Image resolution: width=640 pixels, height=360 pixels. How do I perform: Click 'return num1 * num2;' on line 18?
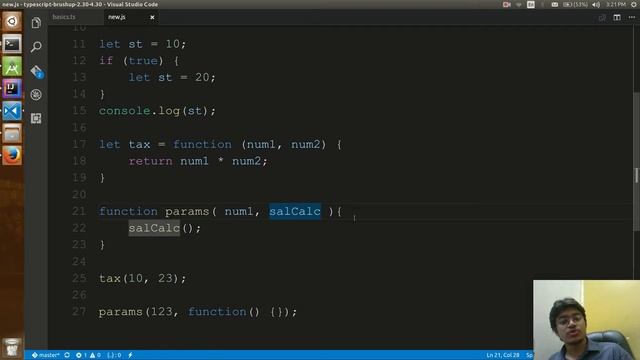198,161
